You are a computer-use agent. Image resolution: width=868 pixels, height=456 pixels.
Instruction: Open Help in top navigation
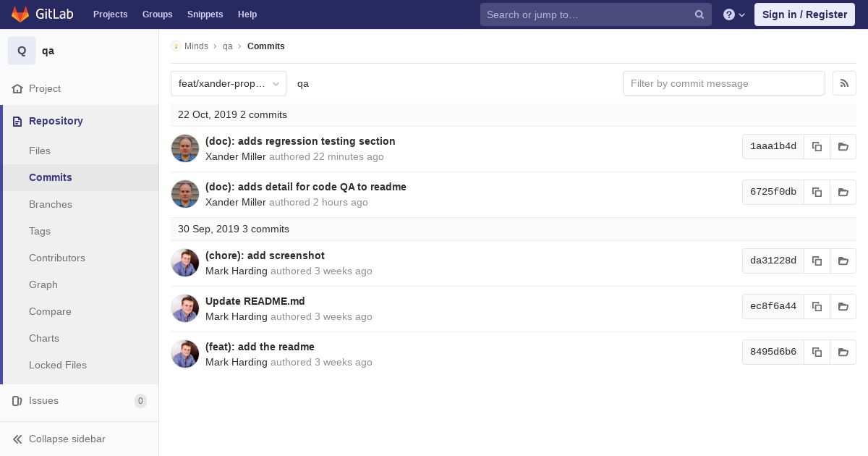[247, 14]
